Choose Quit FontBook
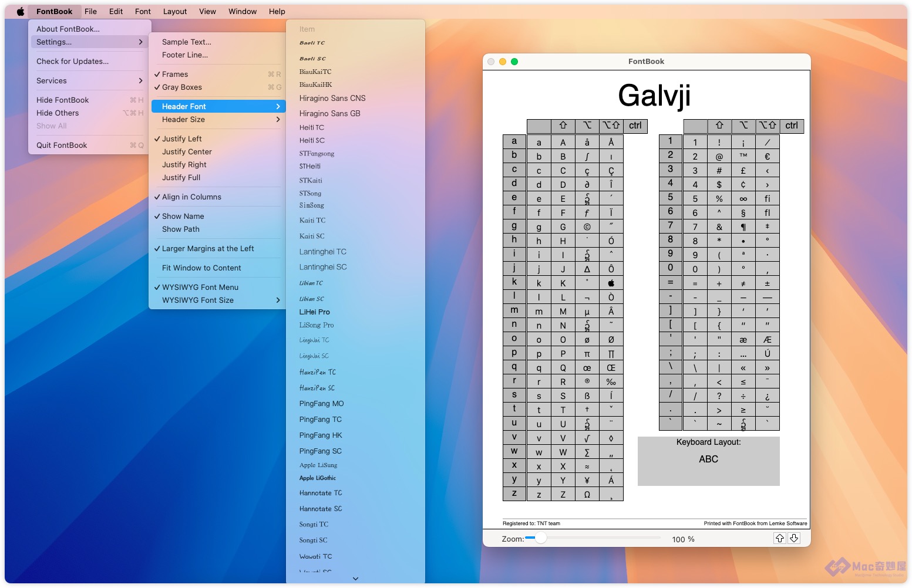Screen dimensions: 912x588 [x=89, y=145]
